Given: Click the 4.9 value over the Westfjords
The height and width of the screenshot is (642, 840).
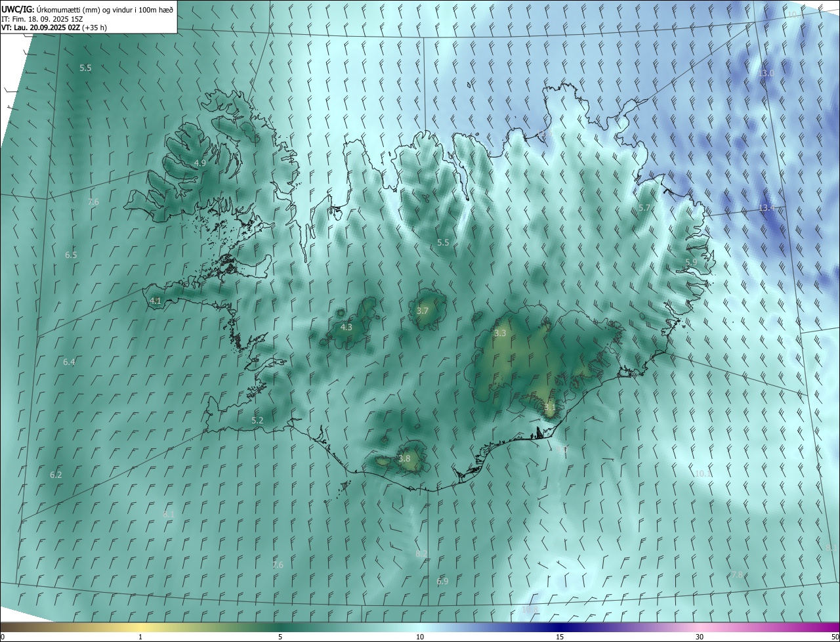Looking at the screenshot, I should [200, 163].
